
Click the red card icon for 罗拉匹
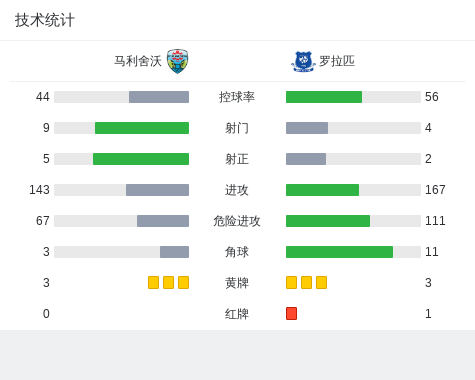pos(291,314)
